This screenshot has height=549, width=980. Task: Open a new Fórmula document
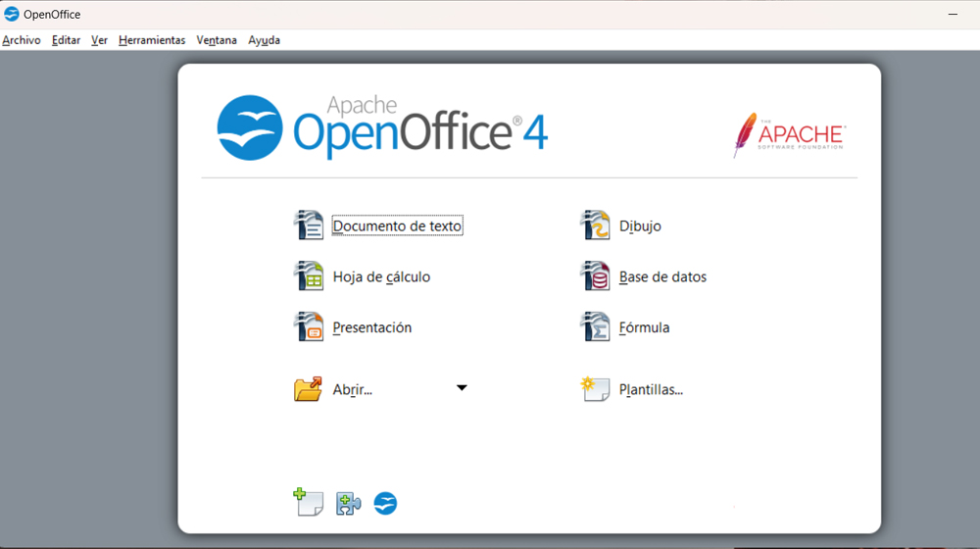coord(644,327)
